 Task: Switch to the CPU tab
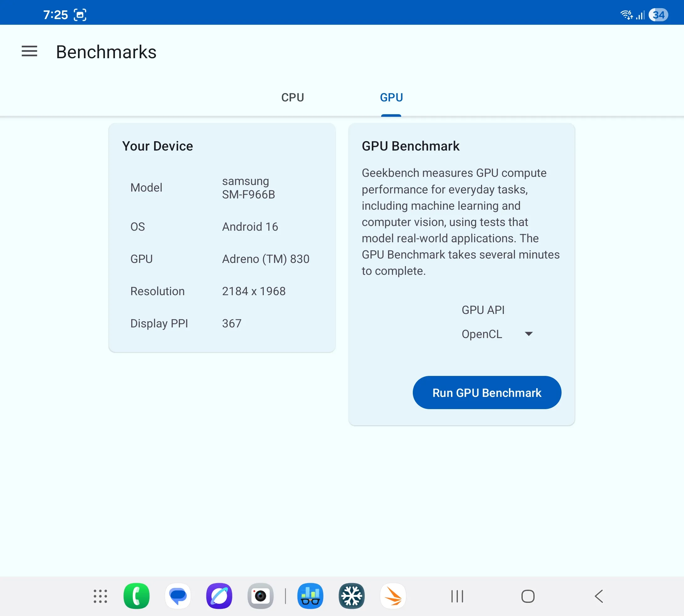click(293, 97)
